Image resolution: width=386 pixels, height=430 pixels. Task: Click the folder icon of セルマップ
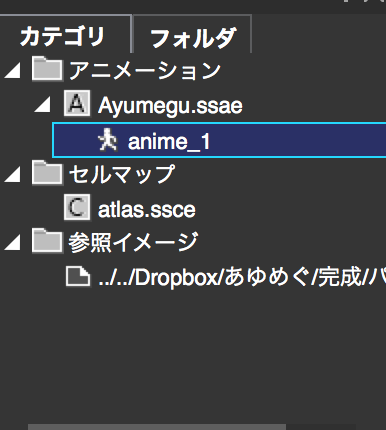[x=47, y=172]
